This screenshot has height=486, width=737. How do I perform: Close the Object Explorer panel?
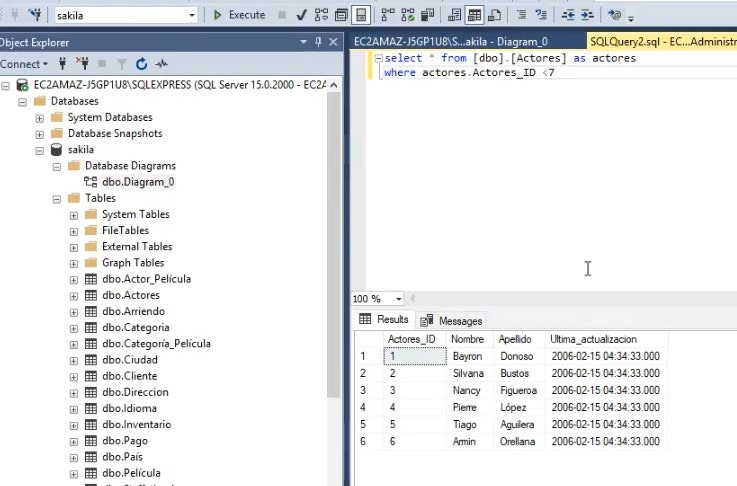(x=333, y=42)
